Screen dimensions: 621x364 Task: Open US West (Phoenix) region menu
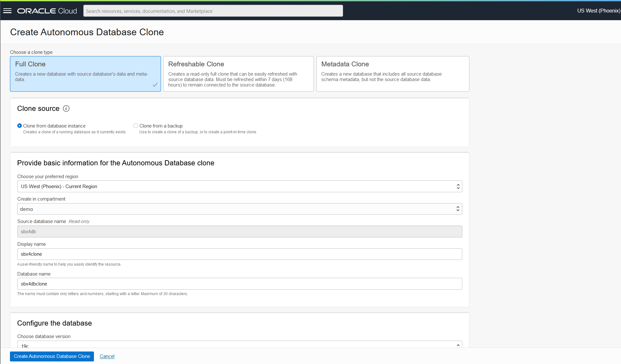coord(598,11)
